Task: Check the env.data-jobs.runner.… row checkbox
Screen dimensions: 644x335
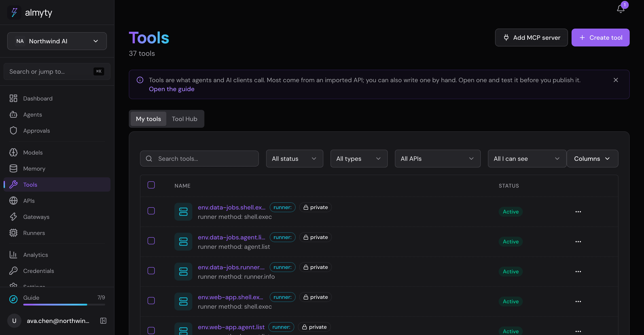Action: tap(151, 271)
